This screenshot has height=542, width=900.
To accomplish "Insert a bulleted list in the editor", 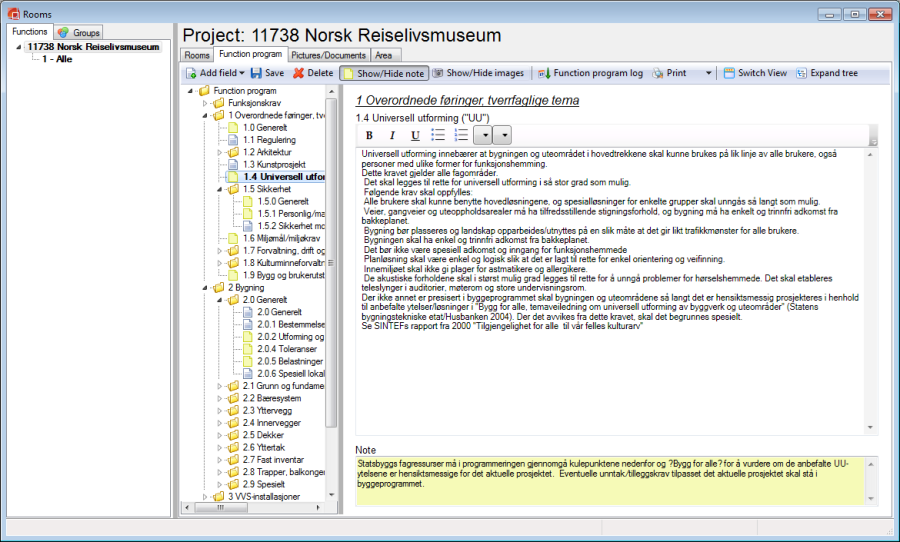I will pos(437,135).
